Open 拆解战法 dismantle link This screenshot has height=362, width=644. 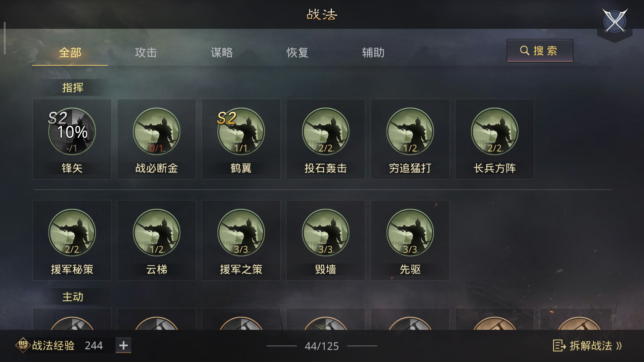588,346
